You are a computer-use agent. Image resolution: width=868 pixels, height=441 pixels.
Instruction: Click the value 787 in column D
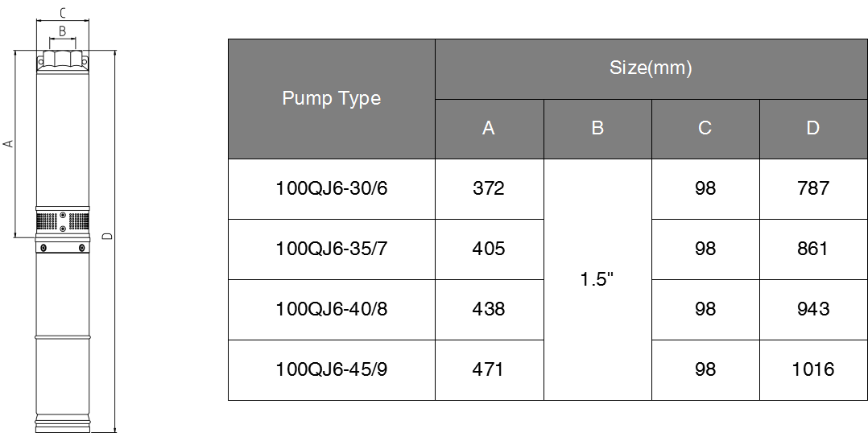[x=813, y=188]
